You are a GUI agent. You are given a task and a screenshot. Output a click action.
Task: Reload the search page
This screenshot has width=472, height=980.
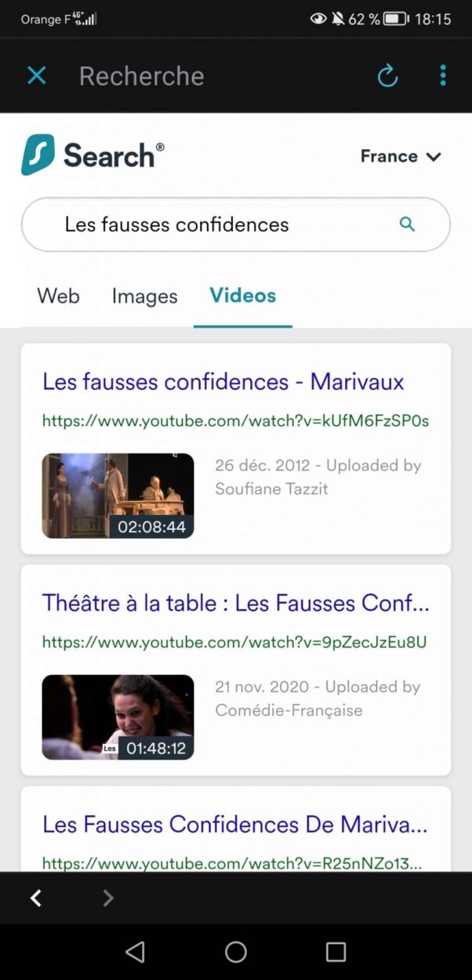pos(387,75)
